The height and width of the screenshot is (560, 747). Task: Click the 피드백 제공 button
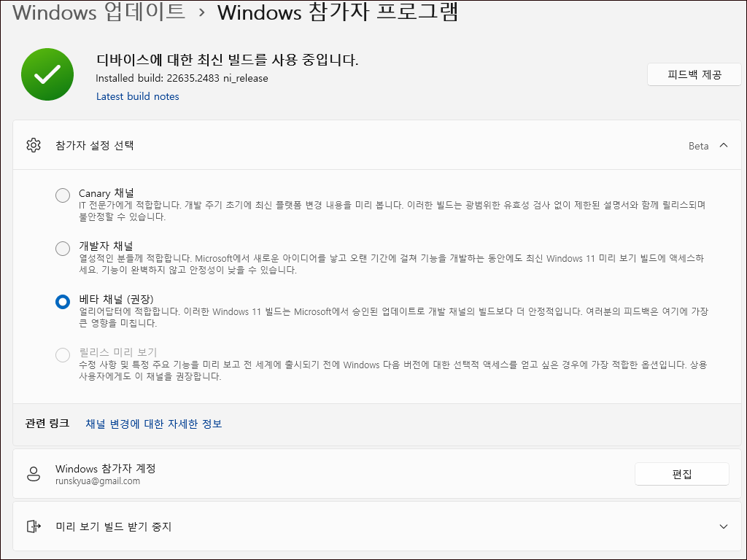coord(694,74)
